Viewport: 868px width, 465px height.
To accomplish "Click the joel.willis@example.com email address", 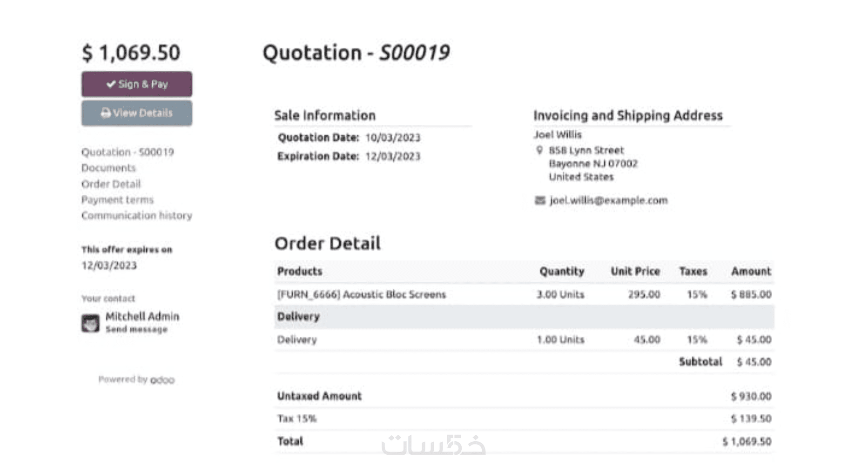I will tap(609, 200).
